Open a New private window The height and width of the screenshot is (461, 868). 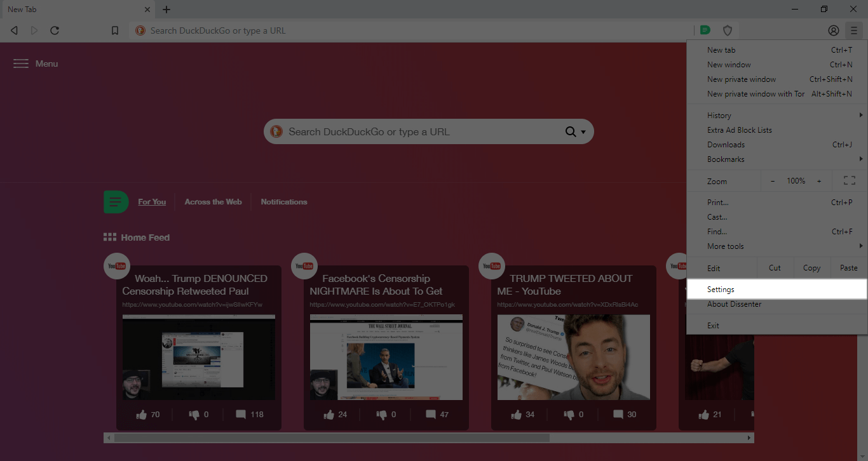pyautogui.click(x=777, y=79)
